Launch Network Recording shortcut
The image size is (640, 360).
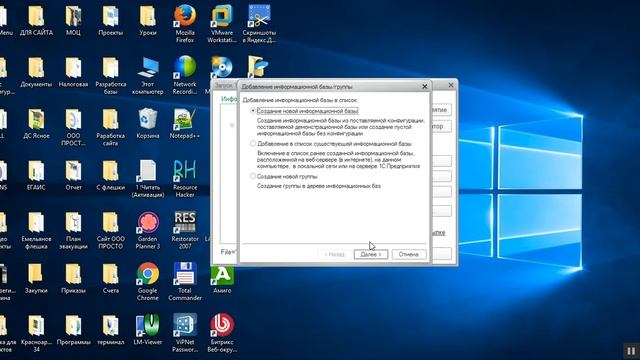pyautogui.click(x=185, y=68)
